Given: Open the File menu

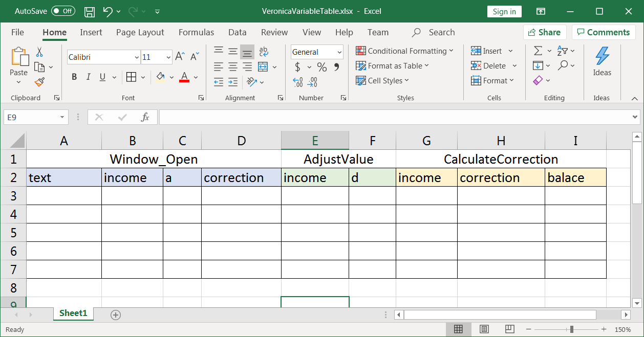Looking at the screenshot, I should pyautogui.click(x=17, y=32).
